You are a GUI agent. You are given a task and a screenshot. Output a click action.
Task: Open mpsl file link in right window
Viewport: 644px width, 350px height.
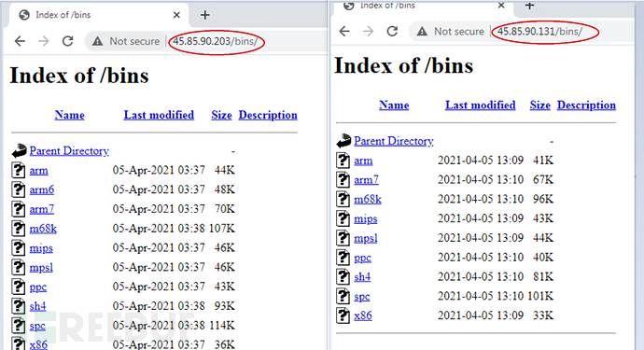(366, 238)
